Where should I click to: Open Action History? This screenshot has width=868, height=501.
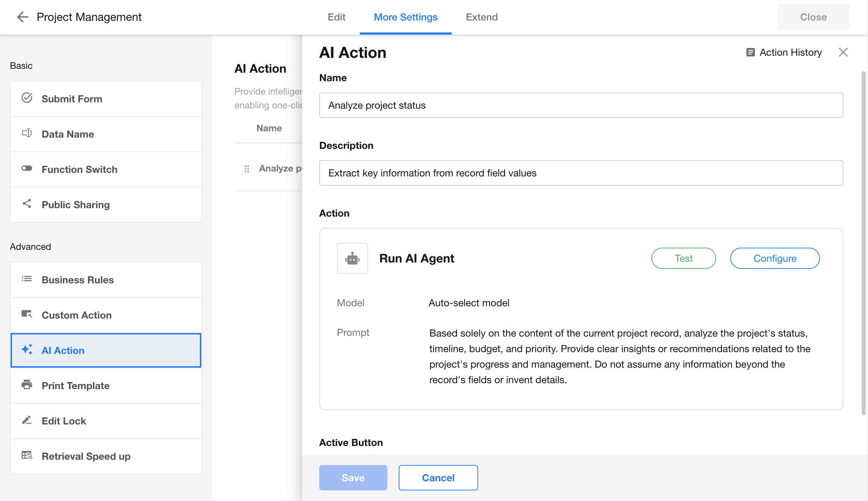(784, 52)
